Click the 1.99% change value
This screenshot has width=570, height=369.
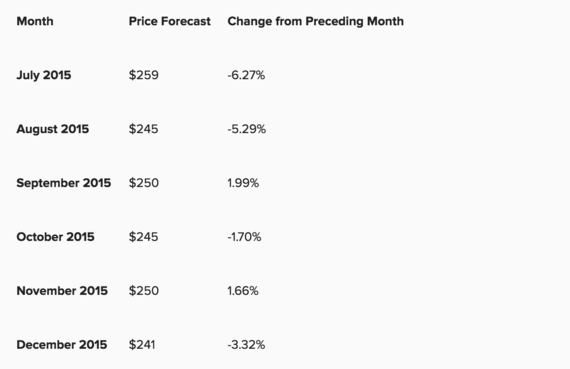click(243, 183)
